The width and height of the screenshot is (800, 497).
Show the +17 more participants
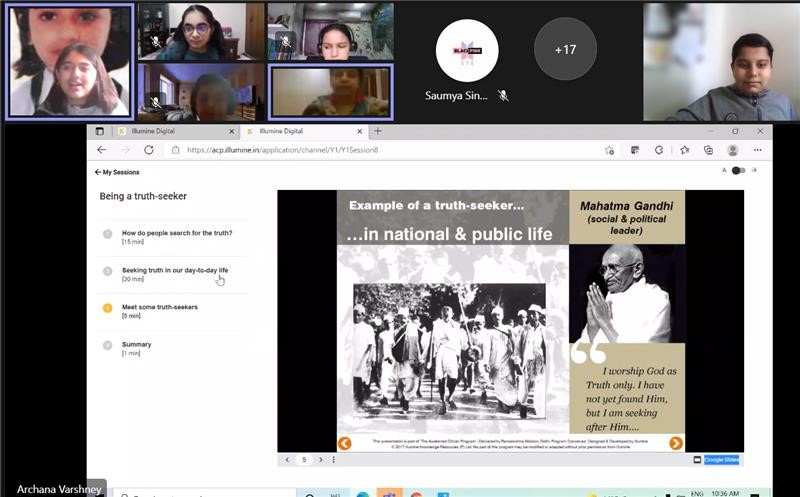pyautogui.click(x=565, y=49)
